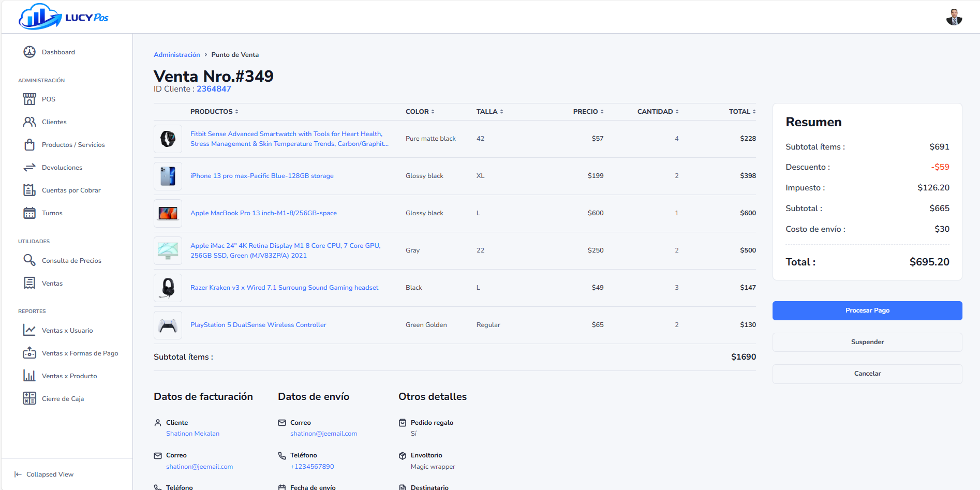The image size is (980, 490).
Task: Sort table by PRODUCTOS column
Action: [214, 111]
